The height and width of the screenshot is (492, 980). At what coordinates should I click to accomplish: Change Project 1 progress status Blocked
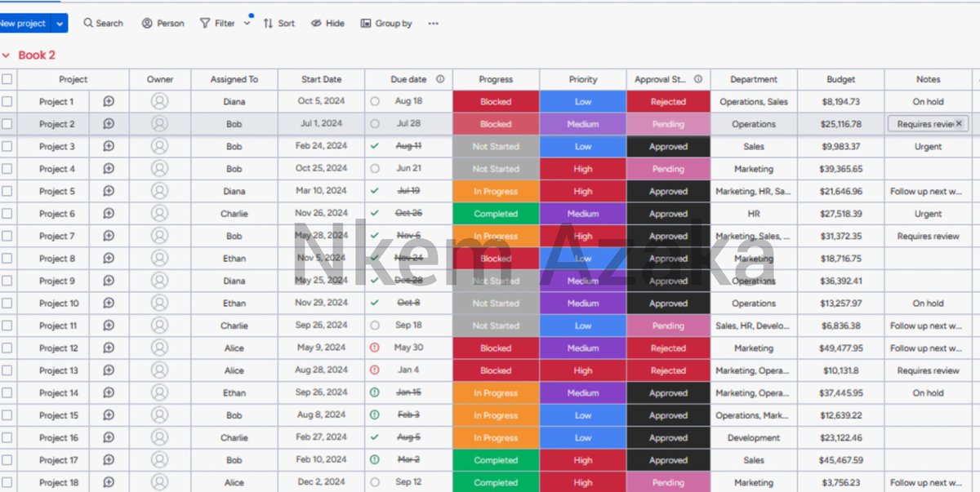(x=496, y=101)
